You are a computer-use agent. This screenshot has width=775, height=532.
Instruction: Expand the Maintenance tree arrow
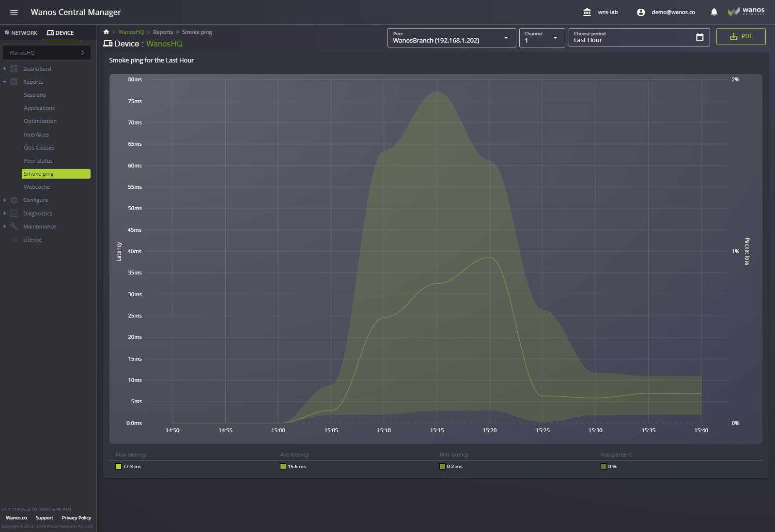(5, 227)
